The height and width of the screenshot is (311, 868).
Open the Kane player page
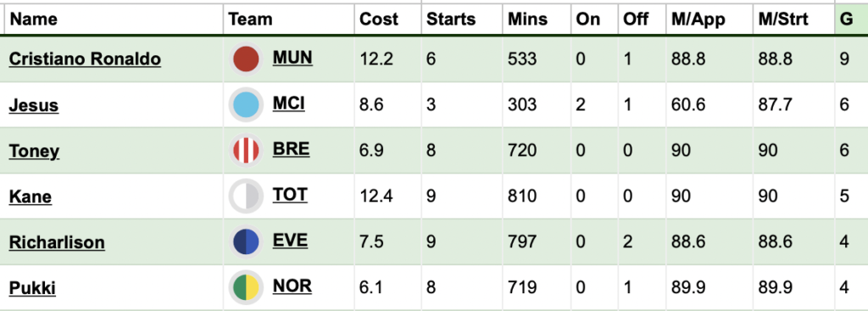[x=31, y=197]
